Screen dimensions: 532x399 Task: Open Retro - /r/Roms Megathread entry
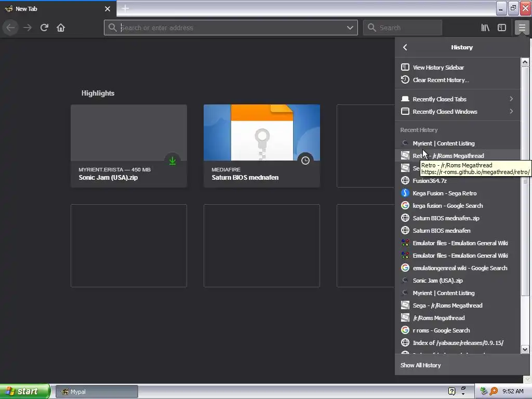pos(457,156)
